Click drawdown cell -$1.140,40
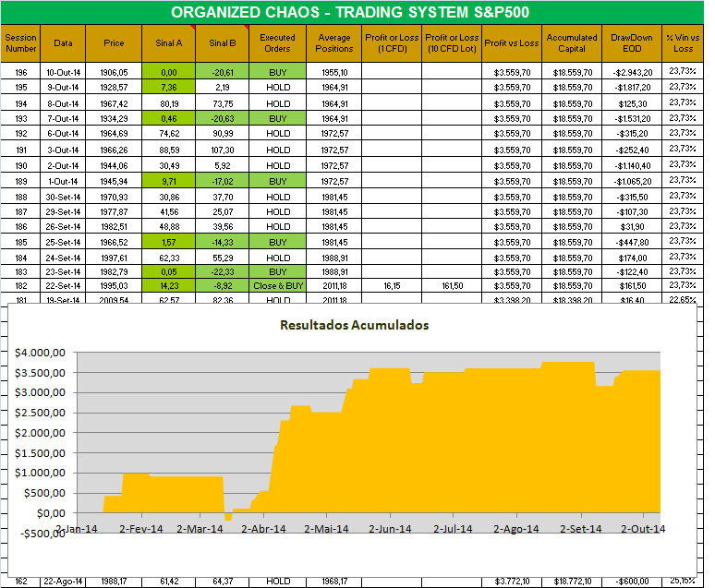This screenshot has width=715, height=588. (632, 165)
